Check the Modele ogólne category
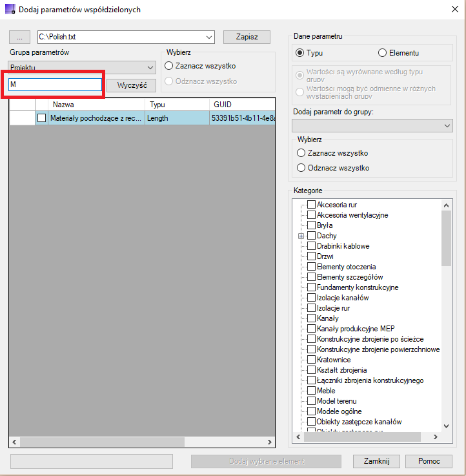The height and width of the screenshot is (476, 466). [311, 411]
